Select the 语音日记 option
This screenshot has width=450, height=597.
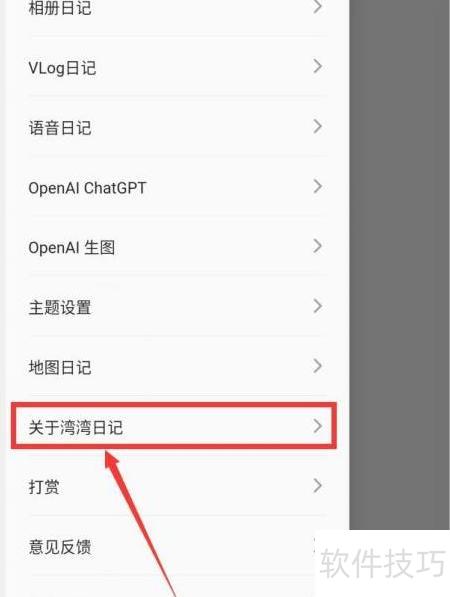click(177, 127)
